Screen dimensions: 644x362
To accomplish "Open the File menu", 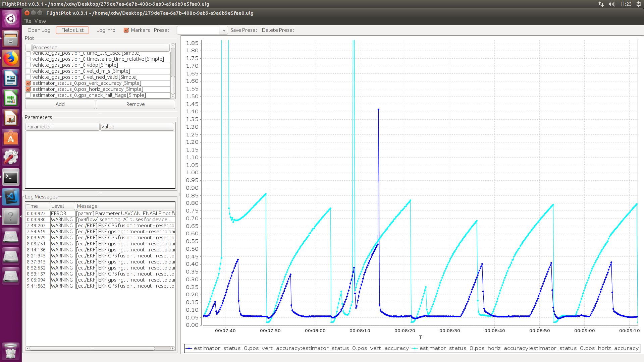I will click(27, 21).
